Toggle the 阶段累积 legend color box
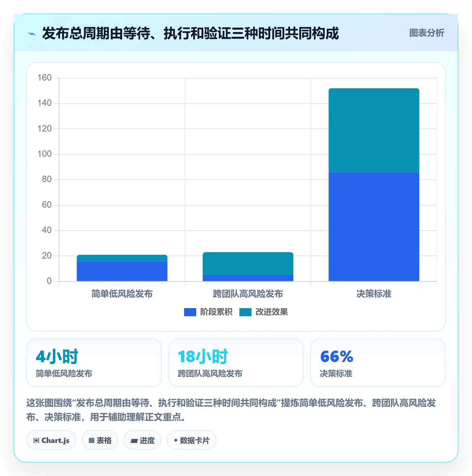The width and height of the screenshot is (472, 476). point(190,312)
